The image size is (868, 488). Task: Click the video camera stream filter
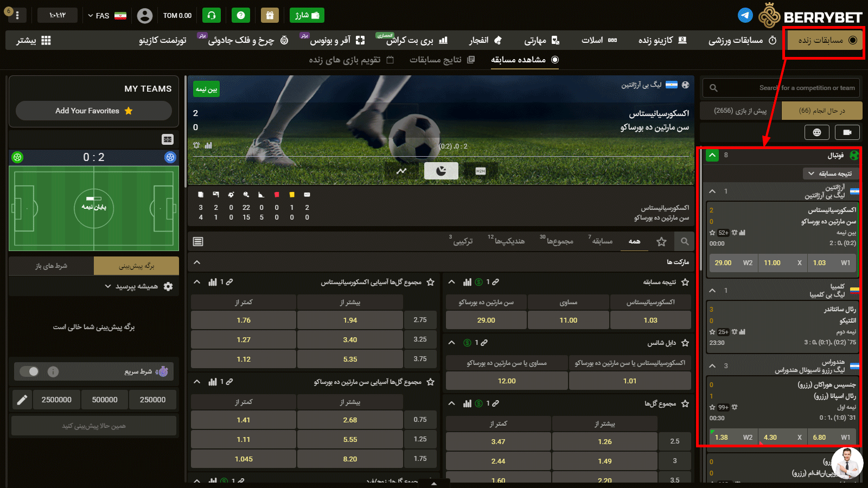pyautogui.click(x=847, y=132)
